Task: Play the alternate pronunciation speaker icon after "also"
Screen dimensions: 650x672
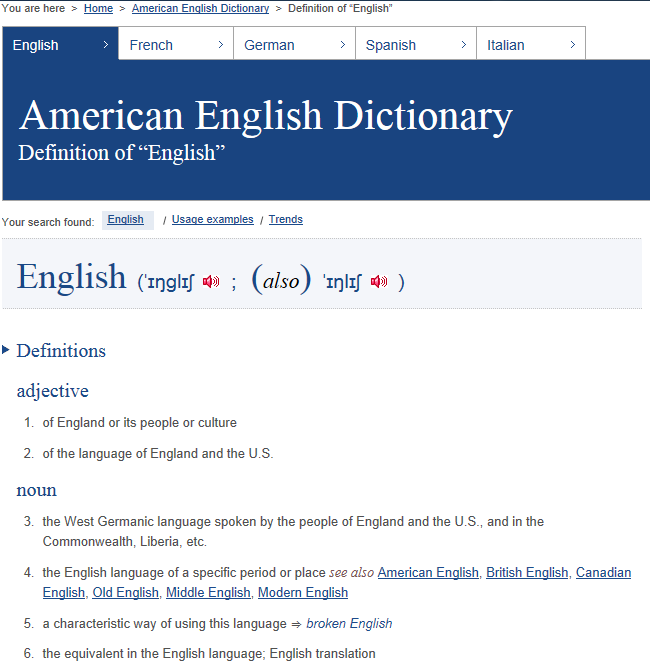Action: 379,282
